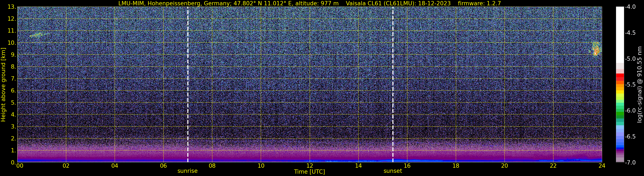Click the x-axis tick label '16'
Screen dimensions: 644x176
point(407,166)
